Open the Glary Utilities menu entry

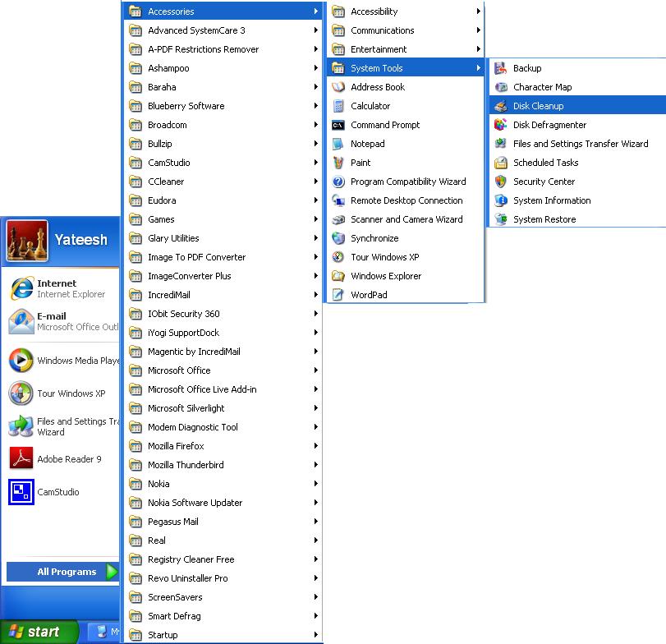click(x=223, y=238)
